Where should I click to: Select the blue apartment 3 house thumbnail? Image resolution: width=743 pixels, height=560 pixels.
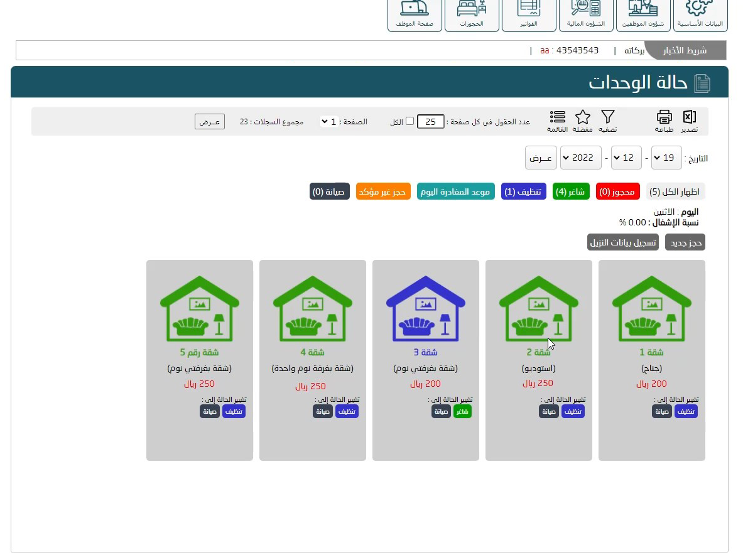tap(426, 308)
